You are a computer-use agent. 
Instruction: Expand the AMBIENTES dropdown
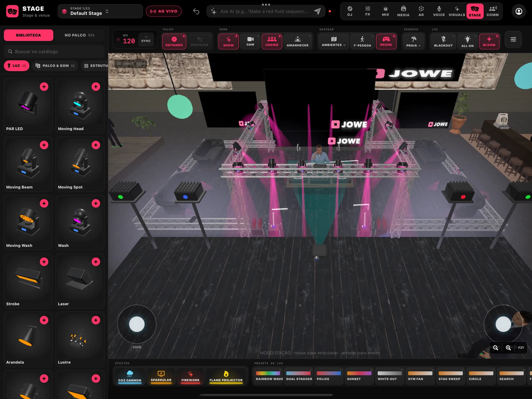pos(334,41)
